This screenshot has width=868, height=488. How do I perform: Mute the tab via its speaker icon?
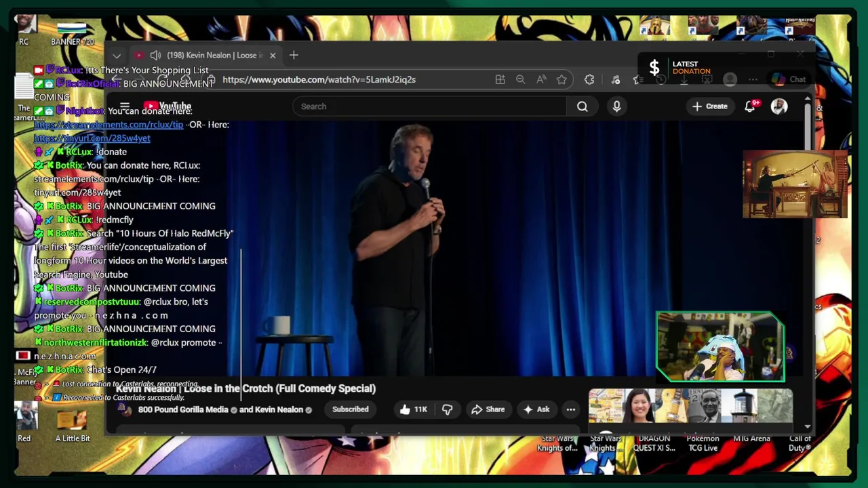(155, 56)
